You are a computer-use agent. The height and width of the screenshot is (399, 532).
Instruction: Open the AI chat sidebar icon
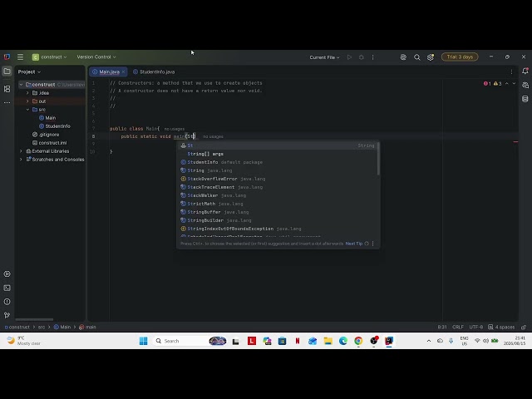(525, 85)
